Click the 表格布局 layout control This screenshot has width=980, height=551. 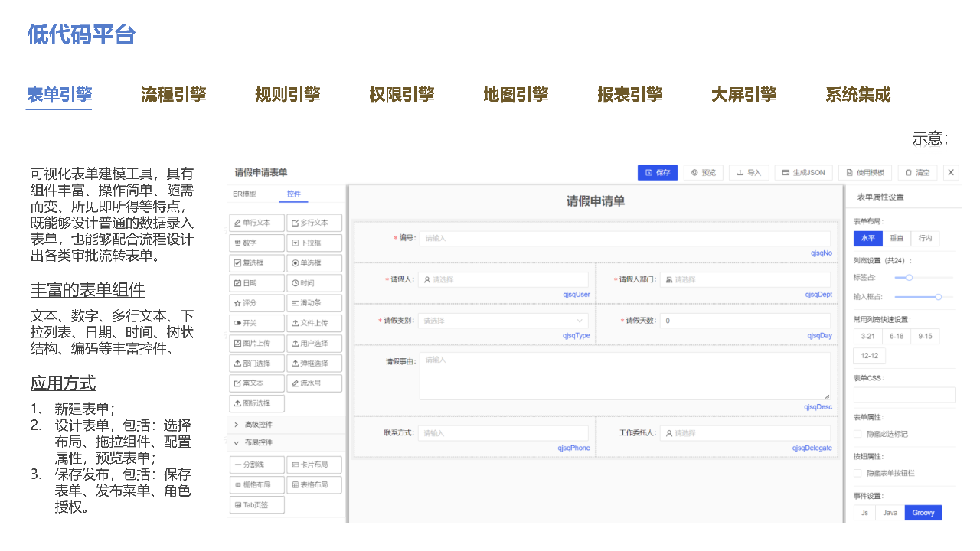(314, 484)
